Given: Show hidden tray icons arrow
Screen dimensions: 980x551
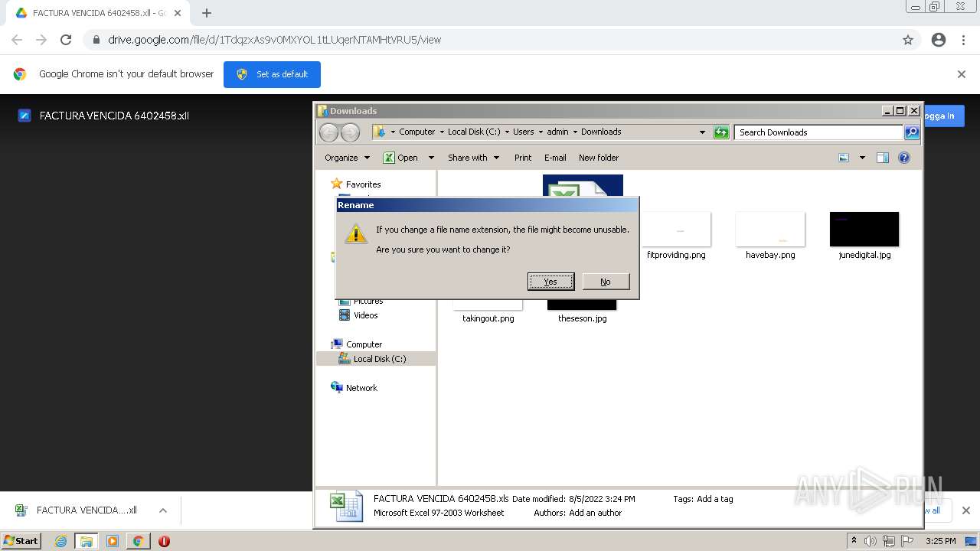Looking at the screenshot, I should pos(854,541).
